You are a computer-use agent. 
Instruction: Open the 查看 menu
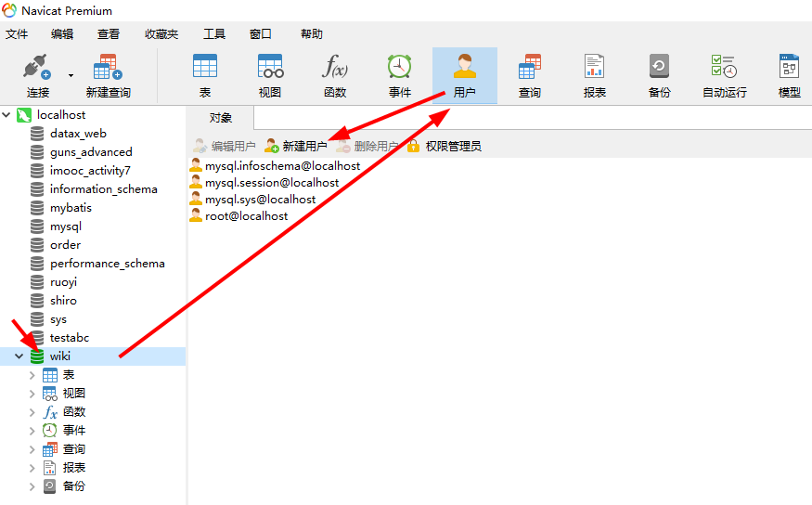[109, 34]
